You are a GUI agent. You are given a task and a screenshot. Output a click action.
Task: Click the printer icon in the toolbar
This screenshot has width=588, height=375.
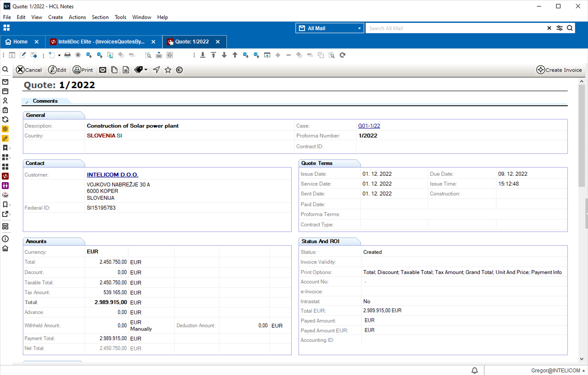[67, 55]
